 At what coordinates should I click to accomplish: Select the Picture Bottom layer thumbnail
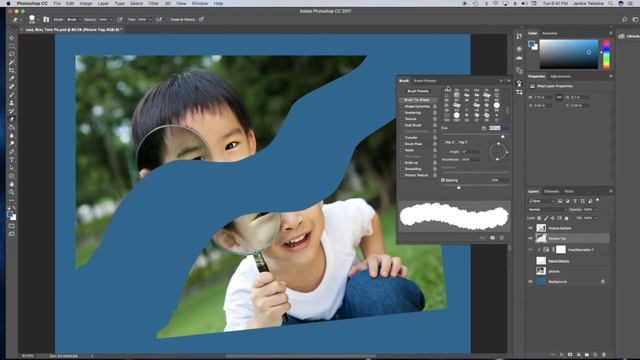click(541, 228)
